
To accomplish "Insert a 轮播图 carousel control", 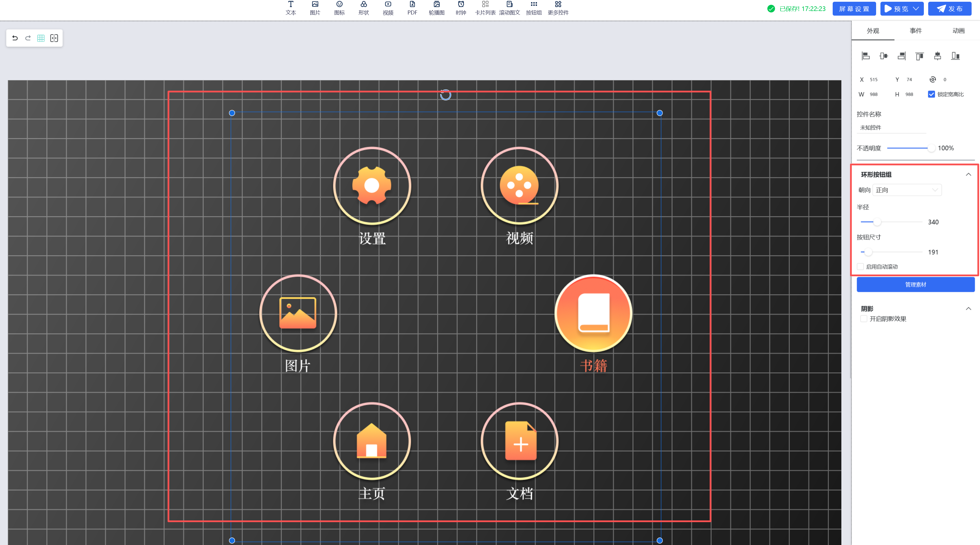I will 437,8.
